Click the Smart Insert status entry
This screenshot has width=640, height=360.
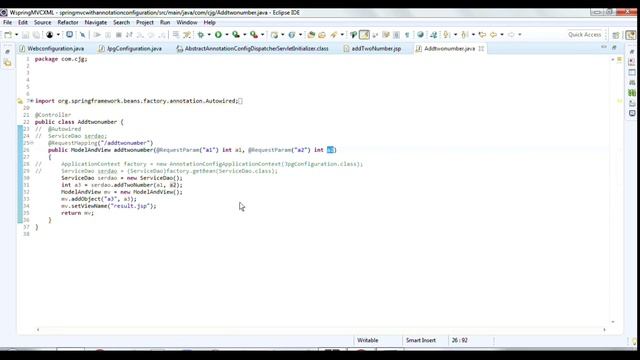click(x=421, y=340)
